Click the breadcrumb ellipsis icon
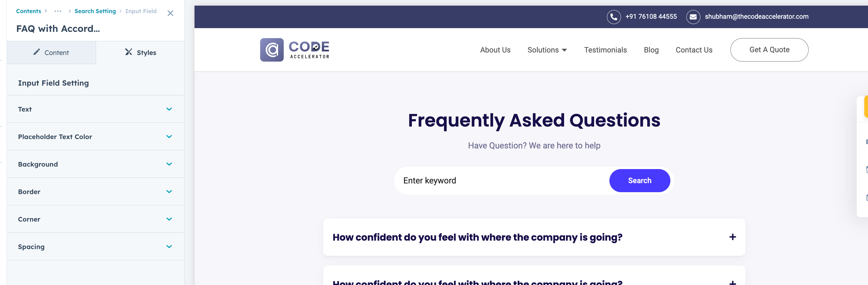The width and height of the screenshot is (868, 285). [58, 11]
